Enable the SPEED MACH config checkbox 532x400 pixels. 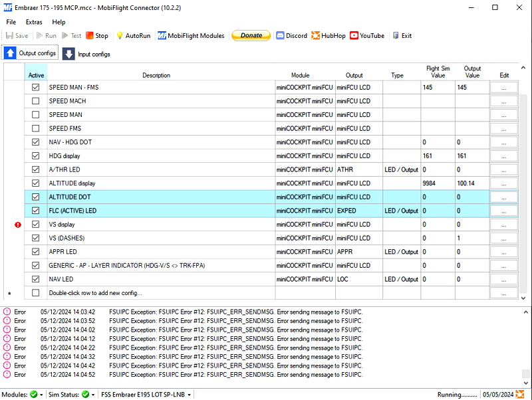[x=36, y=101]
